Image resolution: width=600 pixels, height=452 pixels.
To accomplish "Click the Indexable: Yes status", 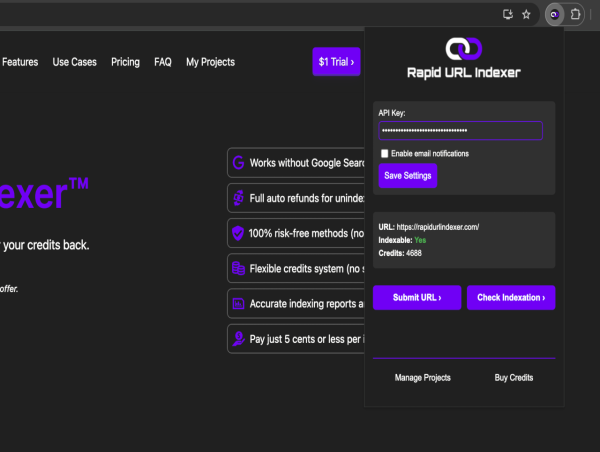I will tap(402, 240).
